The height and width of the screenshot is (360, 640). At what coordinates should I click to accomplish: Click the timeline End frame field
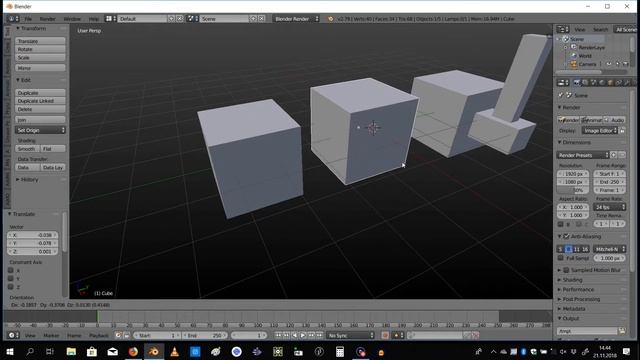click(x=204, y=336)
